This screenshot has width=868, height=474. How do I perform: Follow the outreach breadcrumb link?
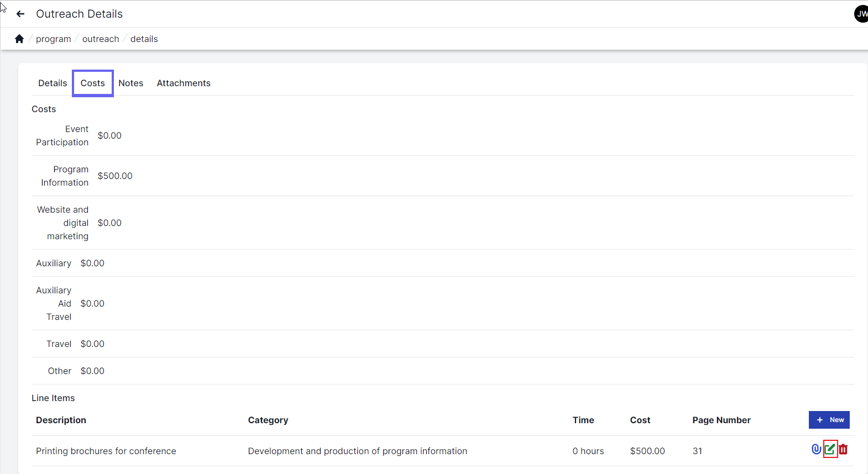pyautogui.click(x=101, y=39)
